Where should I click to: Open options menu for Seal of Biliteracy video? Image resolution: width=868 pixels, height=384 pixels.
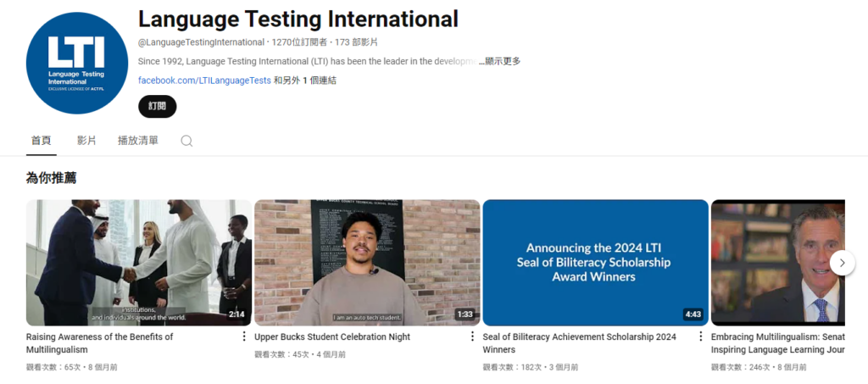click(700, 337)
